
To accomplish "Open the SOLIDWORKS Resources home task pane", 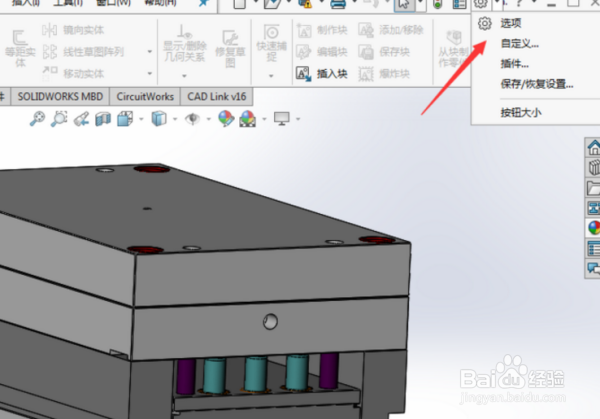I will 593,147.
